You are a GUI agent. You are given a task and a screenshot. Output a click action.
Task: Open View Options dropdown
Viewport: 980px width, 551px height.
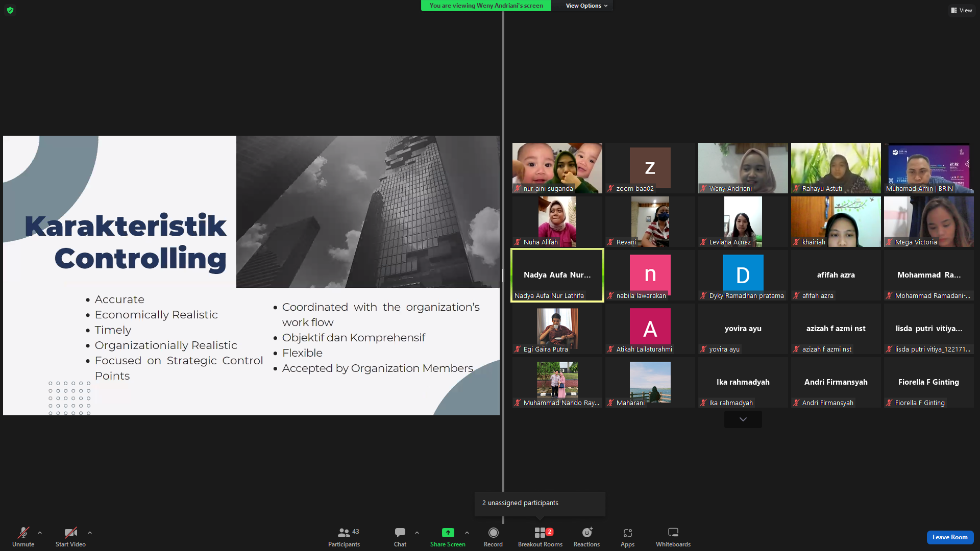pyautogui.click(x=586, y=6)
